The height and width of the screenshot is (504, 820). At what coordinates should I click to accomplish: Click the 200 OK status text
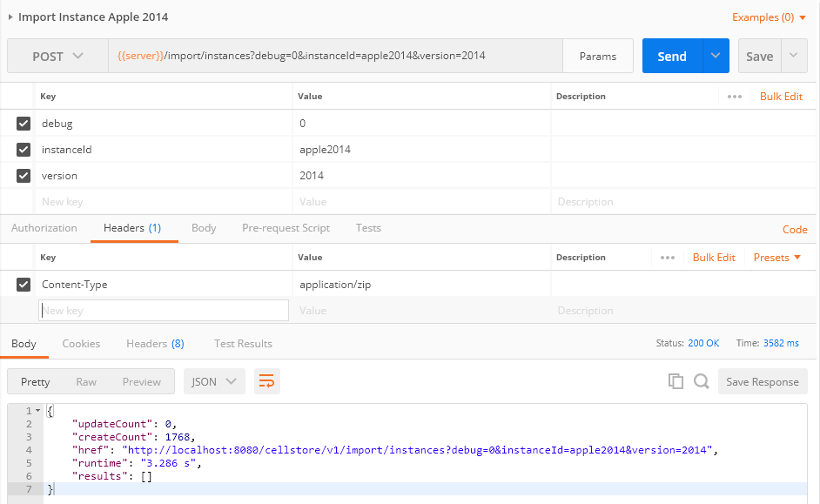[x=703, y=343]
